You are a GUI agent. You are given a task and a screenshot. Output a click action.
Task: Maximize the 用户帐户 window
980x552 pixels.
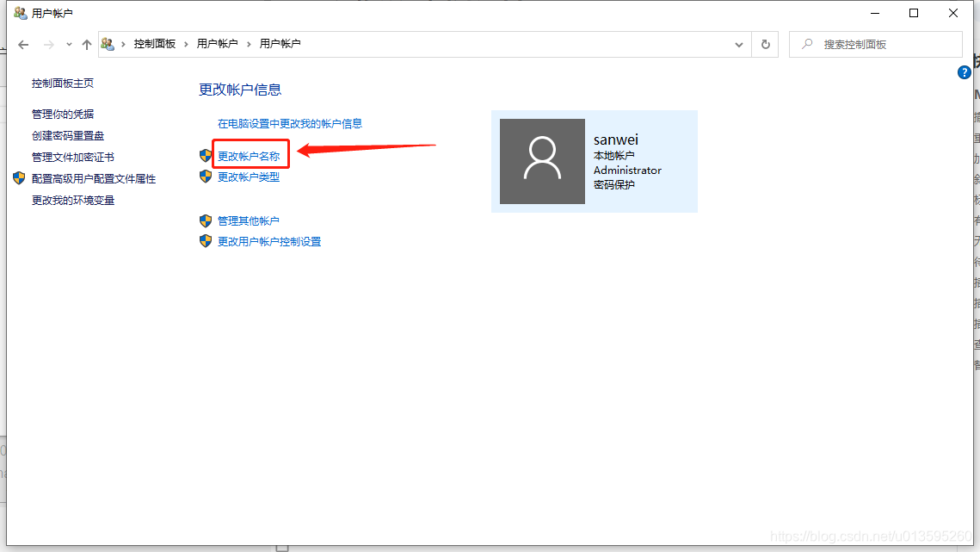click(914, 13)
